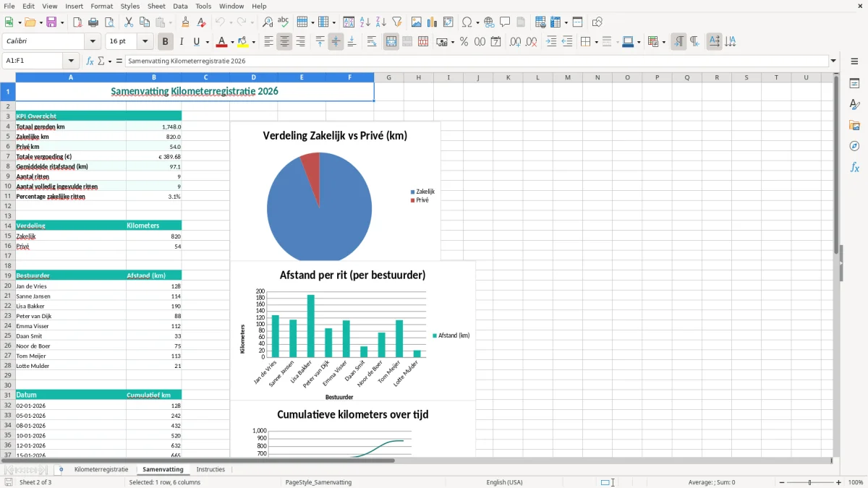Toggle Bold formatting
Viewport: 868px width, 488px height.
pyautogui.click(x=166, y=42)
